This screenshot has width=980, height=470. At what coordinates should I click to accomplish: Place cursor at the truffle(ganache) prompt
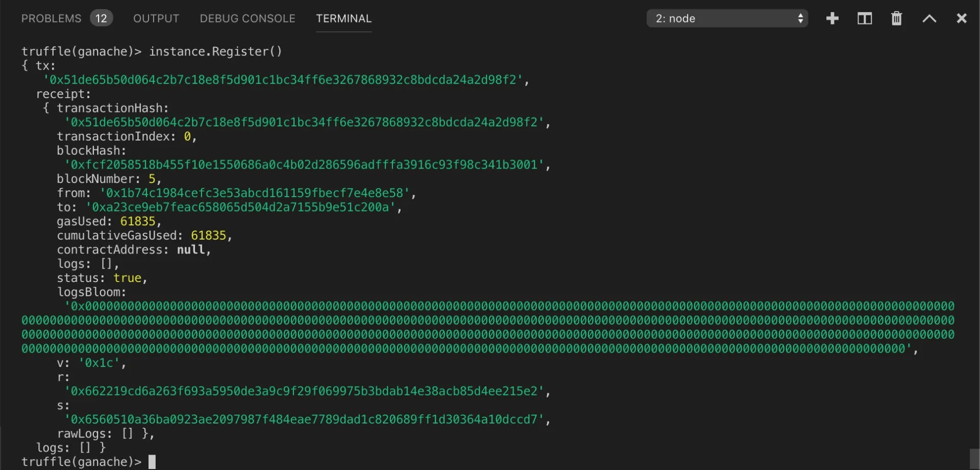[152, 461]
